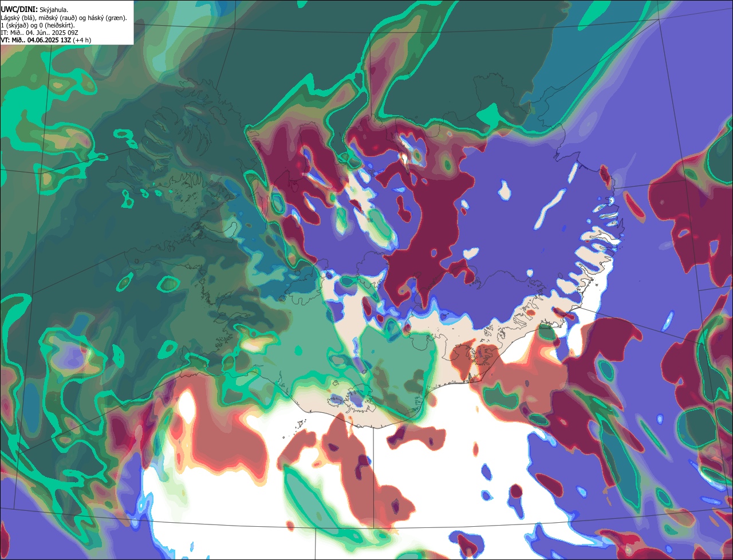Click the "IT: Mið.. 04. Jún.. 2025 09Z" line
Viewport: 733px width, 560px height.
pos(40,33)
